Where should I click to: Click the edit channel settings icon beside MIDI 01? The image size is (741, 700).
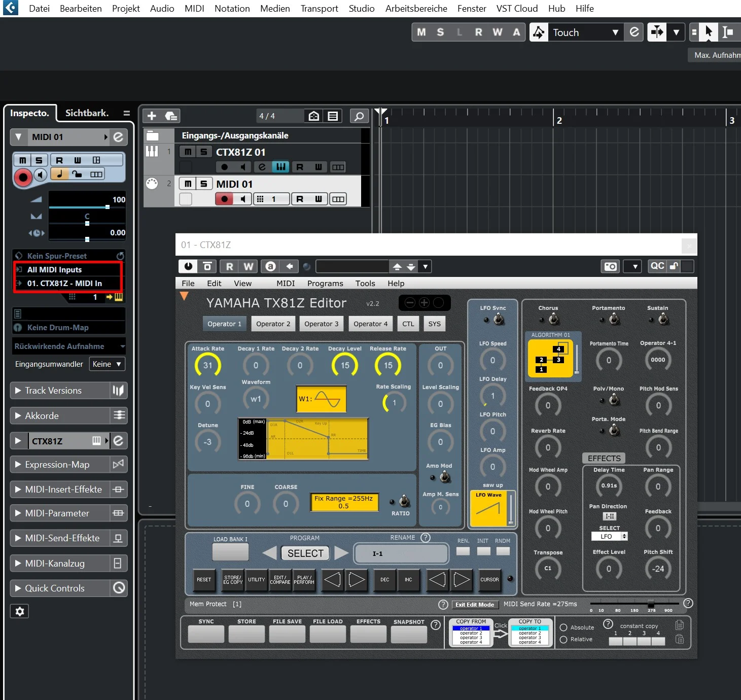(118, 137)
